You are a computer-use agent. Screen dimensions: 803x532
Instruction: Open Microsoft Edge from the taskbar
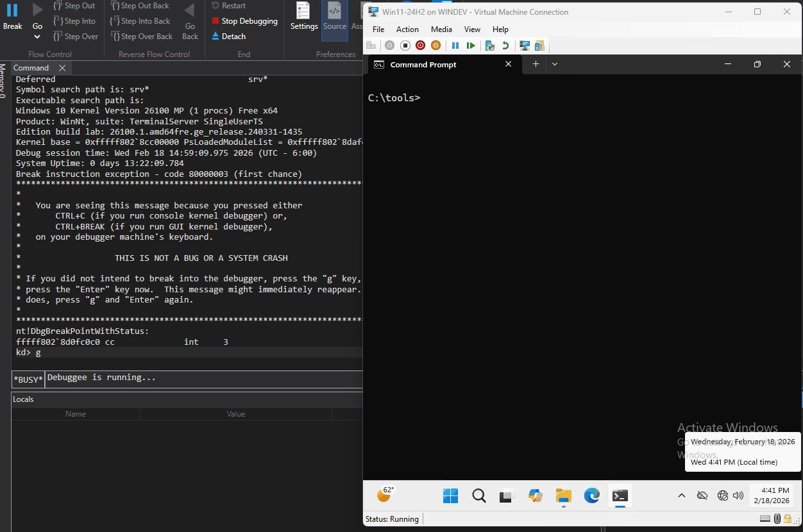pos(591,495)
